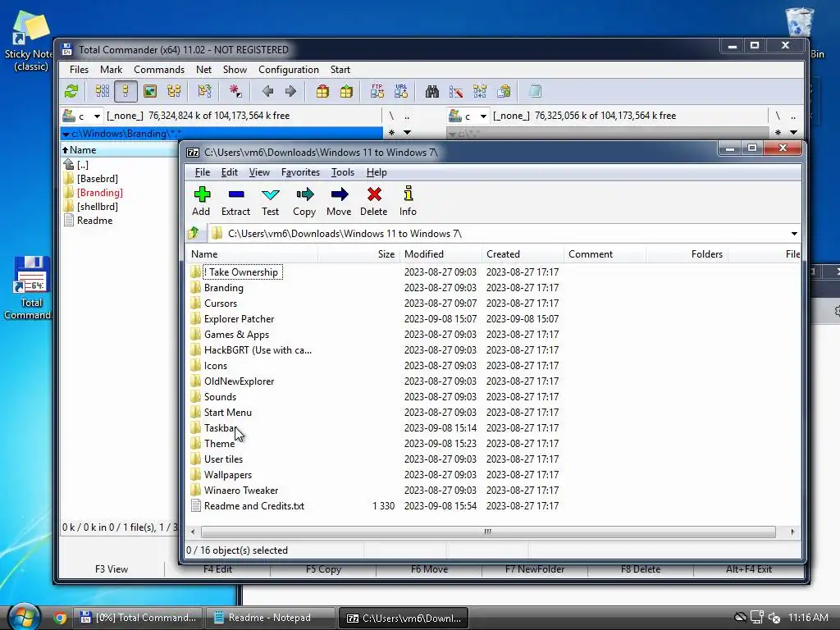Click the pack files icon in Total Commander
The width and height of the screenshot is (840, 630).
[x=322, y=91]
